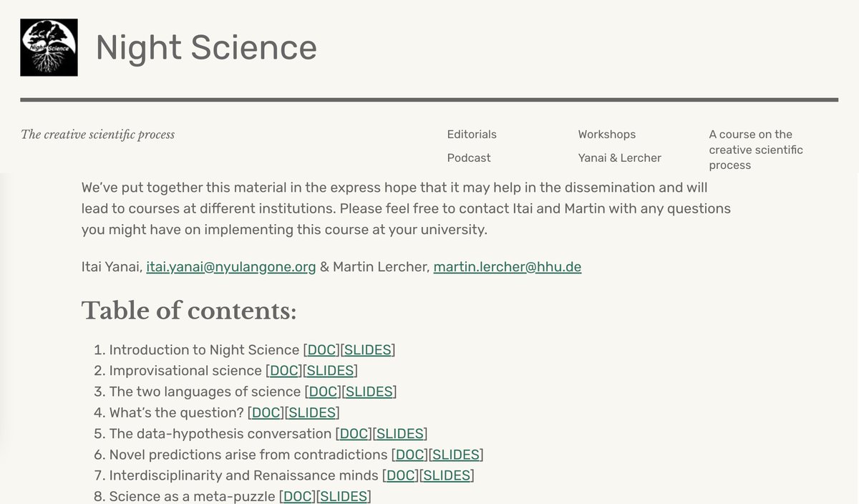859x504 pixels.
Task: Open the Yanai & Lercher page
Action: [620, 157]
